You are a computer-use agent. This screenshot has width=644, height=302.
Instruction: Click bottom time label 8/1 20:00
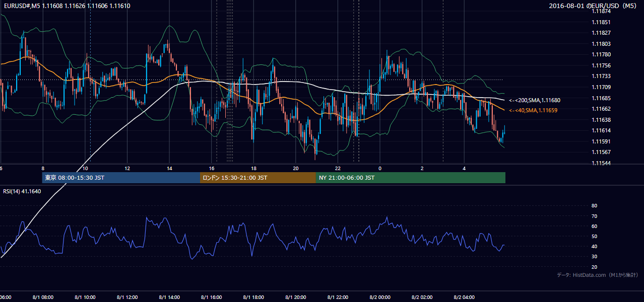295,297
